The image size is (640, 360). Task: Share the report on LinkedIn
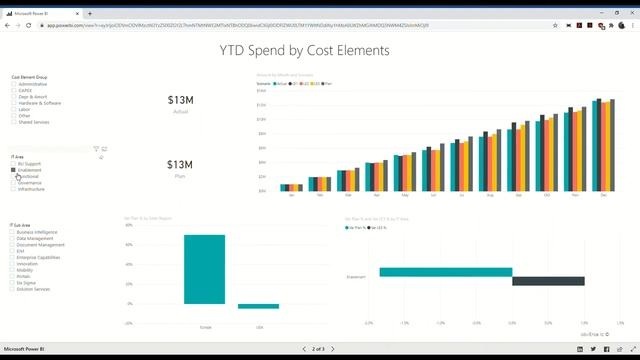(x=580, y=349)
